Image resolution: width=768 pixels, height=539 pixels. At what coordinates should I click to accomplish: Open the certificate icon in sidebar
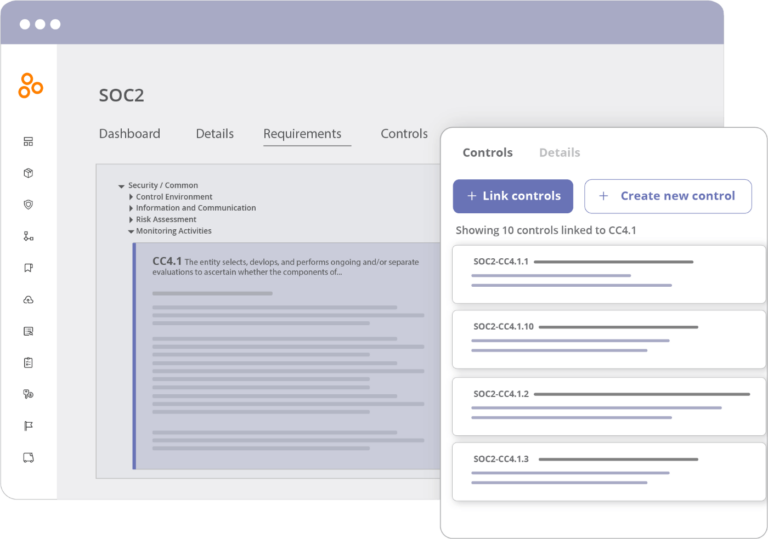(28, 331)
